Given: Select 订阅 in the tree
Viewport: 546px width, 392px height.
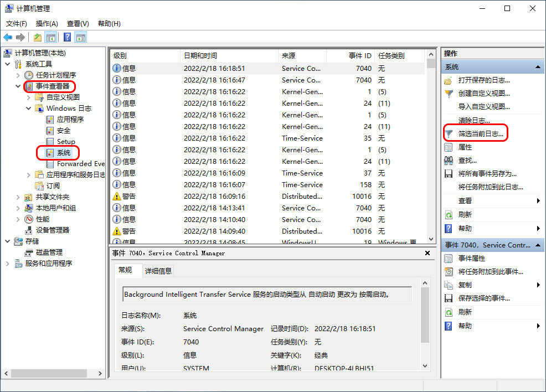Looking at the screenshot, I should (x=53, y=186).
